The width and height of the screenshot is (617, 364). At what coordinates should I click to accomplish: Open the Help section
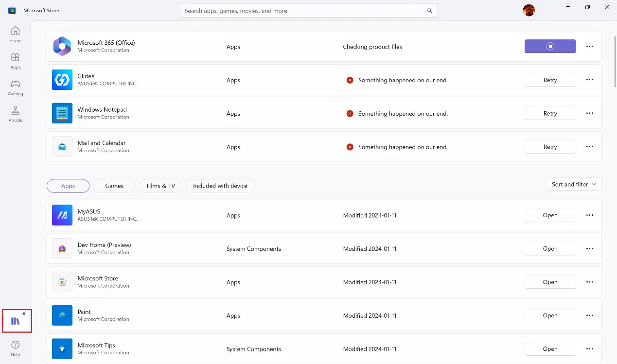(15, 347)
